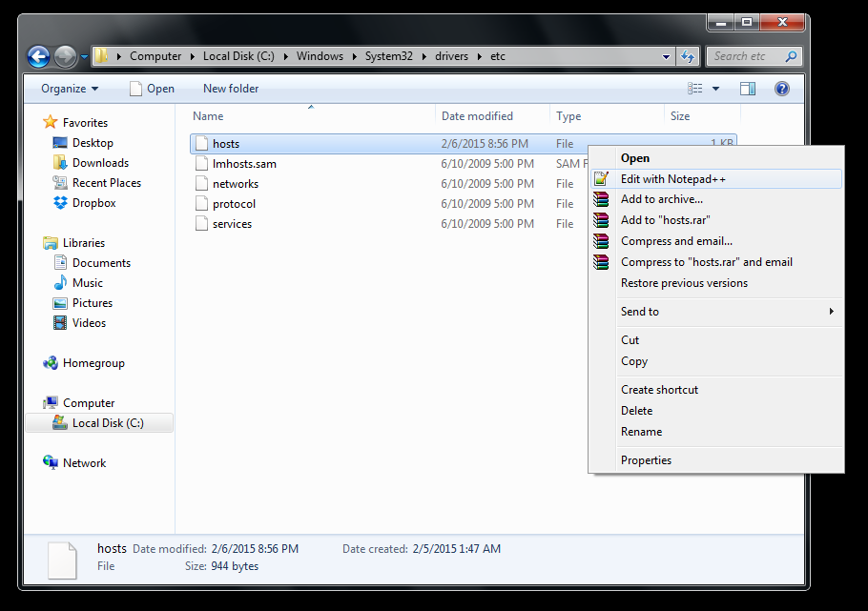The height and width of the screenshot is (611, 868).
Task: Click the folder icon in address bar
Action: 101,56
